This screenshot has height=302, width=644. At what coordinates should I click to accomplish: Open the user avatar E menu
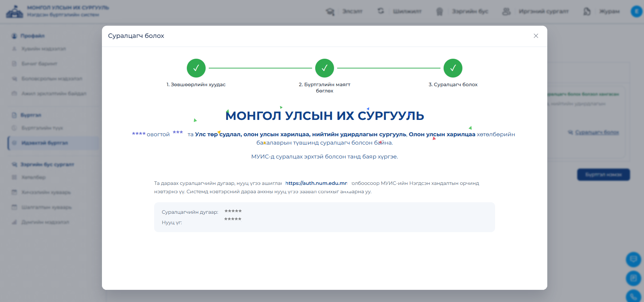(x=636, y=11)
